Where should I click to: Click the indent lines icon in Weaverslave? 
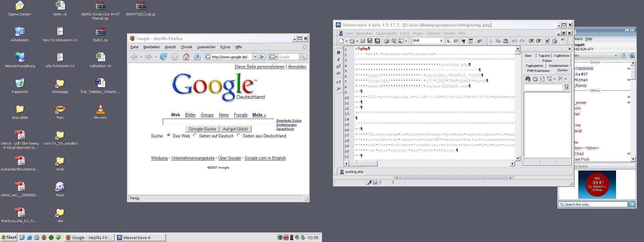click(x=531, y=41)
